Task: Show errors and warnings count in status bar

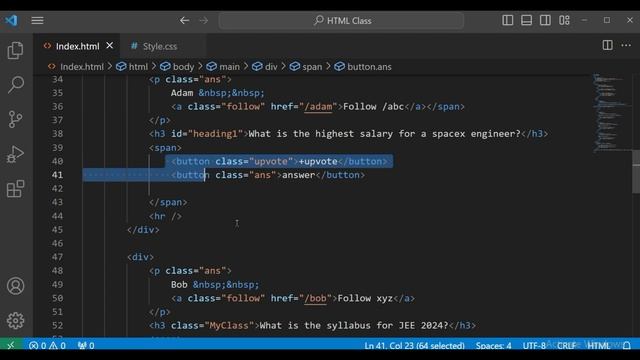Action: (47, 345)
